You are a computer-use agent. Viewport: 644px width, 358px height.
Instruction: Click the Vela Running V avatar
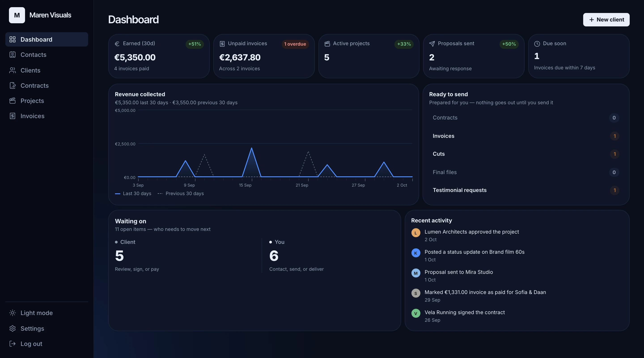[x=416, y=313]
